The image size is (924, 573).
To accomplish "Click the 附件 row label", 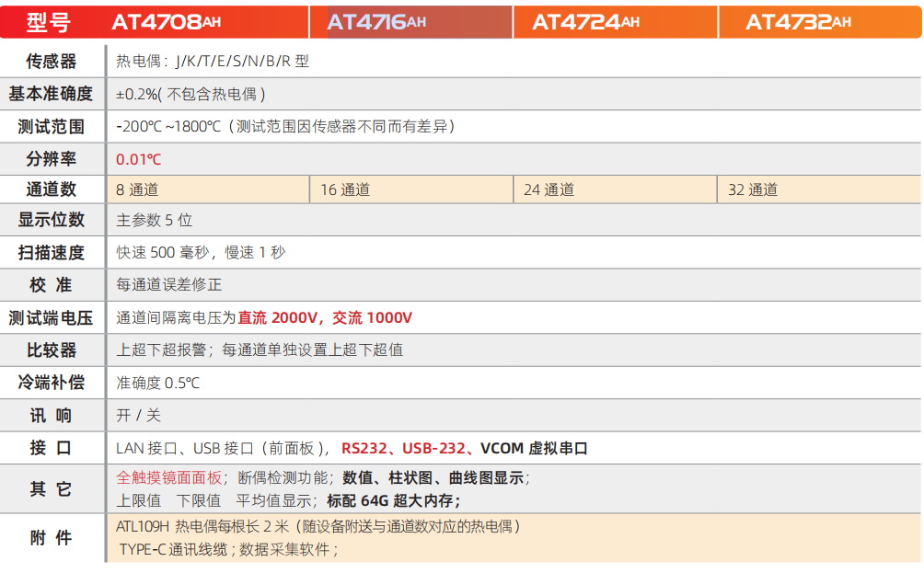I will click(52, 538).
